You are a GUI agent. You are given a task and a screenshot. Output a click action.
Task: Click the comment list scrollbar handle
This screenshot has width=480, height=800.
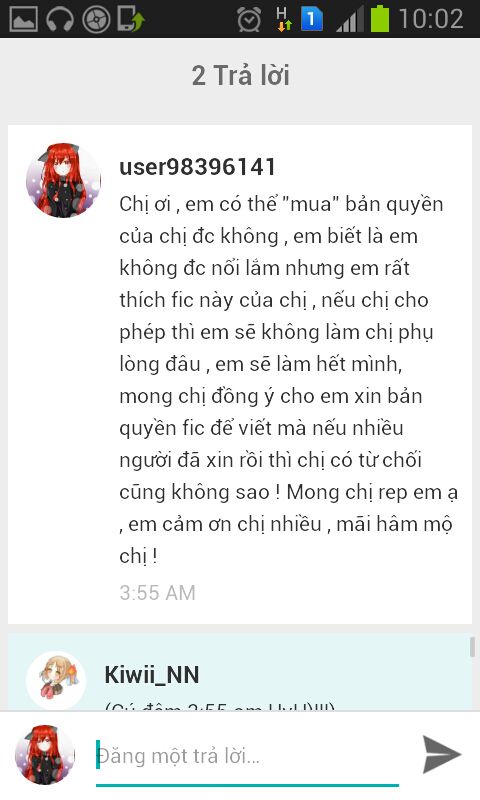(x=472, y=646)
